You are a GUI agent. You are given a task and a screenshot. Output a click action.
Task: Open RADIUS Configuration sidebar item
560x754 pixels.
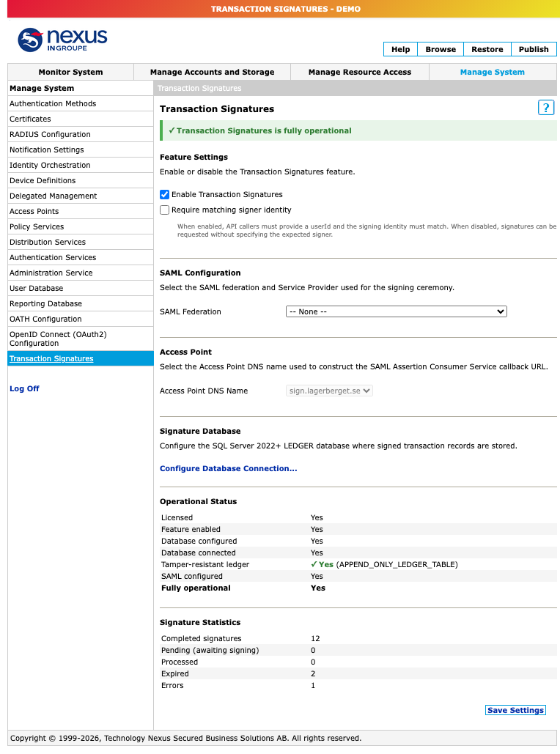coord(81,134)
